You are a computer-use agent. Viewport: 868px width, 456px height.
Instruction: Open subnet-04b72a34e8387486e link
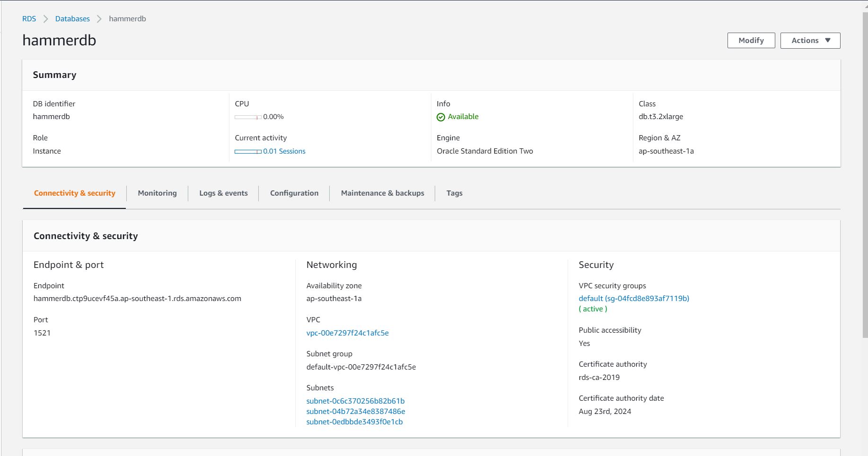(355, 412)
